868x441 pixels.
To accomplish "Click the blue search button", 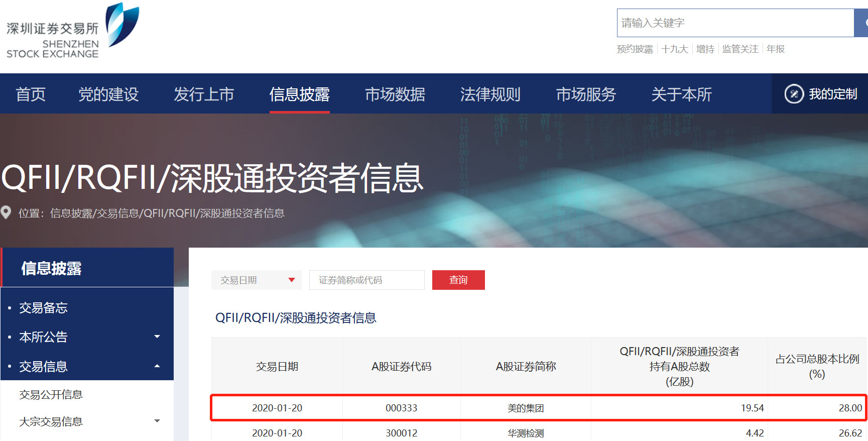I will tap(861, 23).
